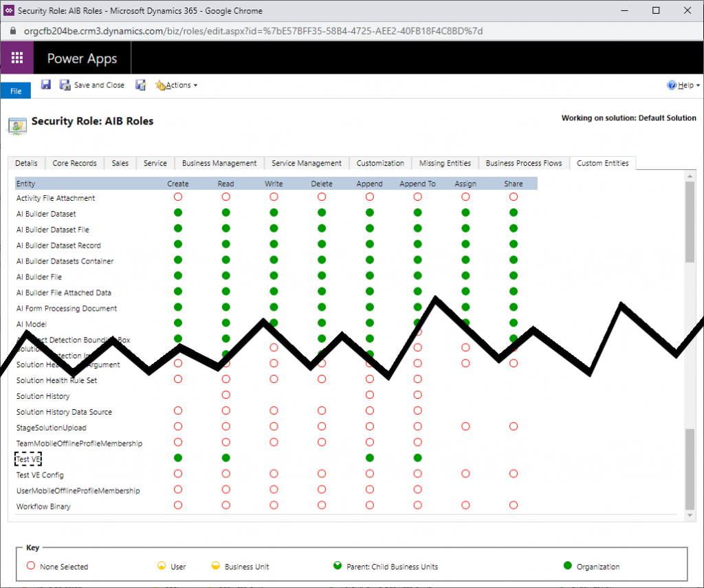
Task: Click the vertical scrollbar's down arrow
Action: (690, 514)
